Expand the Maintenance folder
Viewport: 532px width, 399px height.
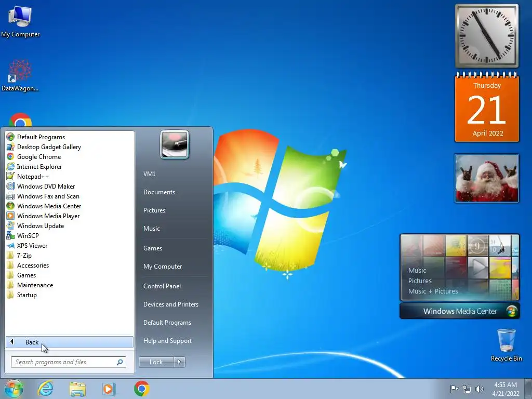(35, 285)
